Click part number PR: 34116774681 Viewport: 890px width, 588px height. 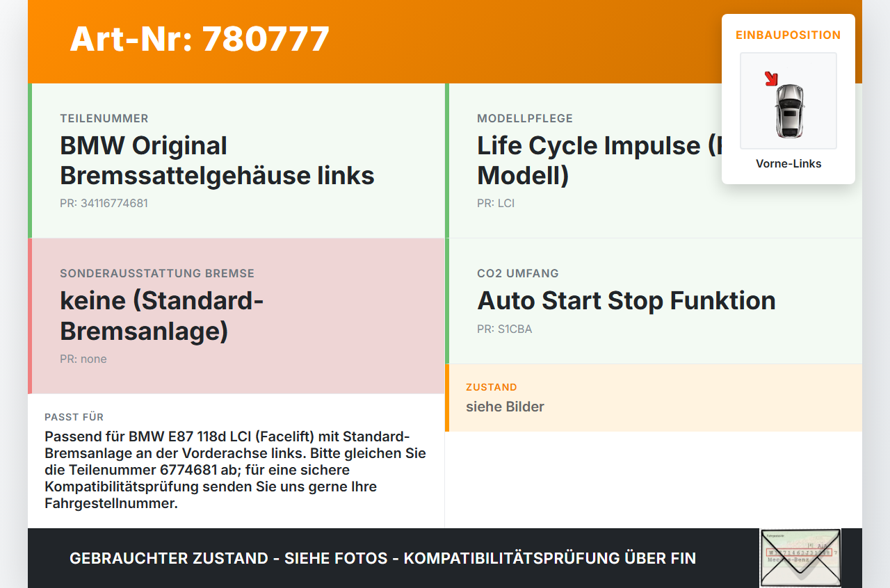pos(104,203)
